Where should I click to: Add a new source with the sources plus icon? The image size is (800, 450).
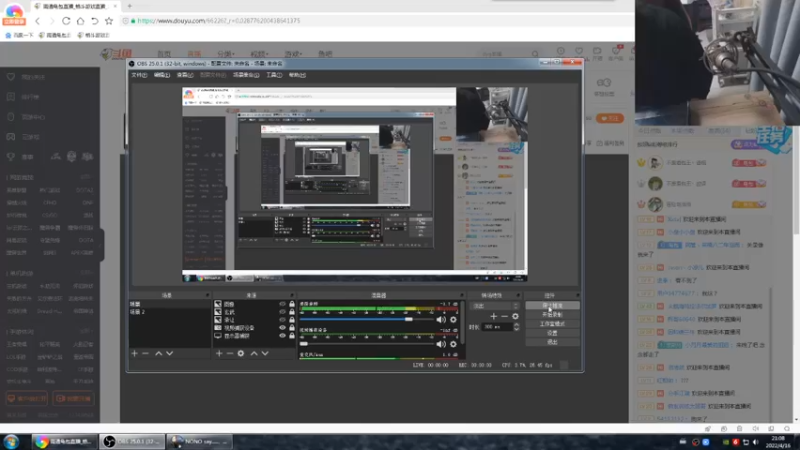(219, 353)
